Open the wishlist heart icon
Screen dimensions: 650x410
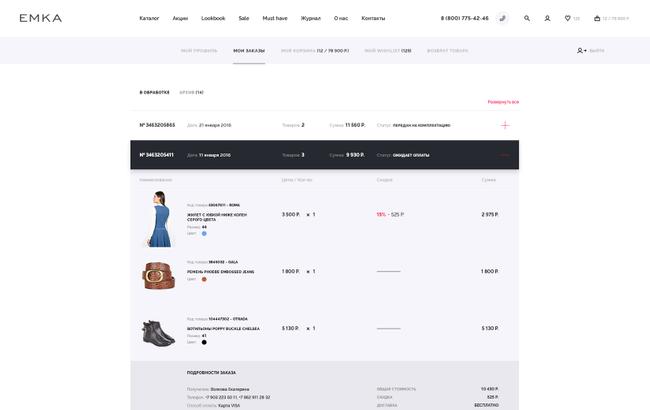click(x=568, y=18)
